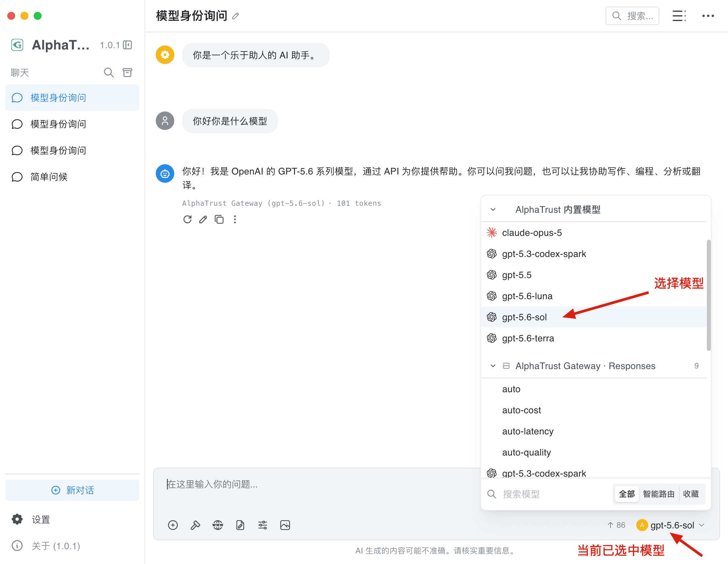Screen dimensions: 728x564
Task: Select the gpt-5.5 model
Action: 593,275
